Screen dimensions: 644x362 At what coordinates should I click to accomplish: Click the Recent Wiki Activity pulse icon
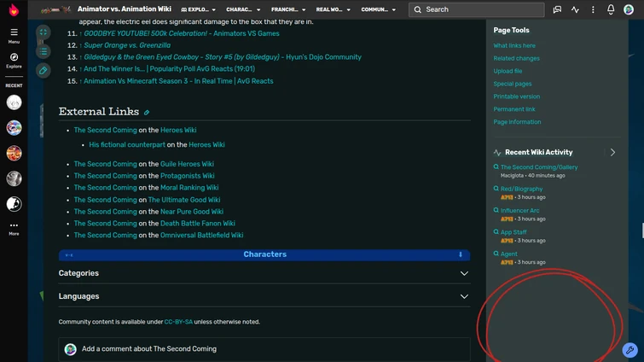coord(497,153)
